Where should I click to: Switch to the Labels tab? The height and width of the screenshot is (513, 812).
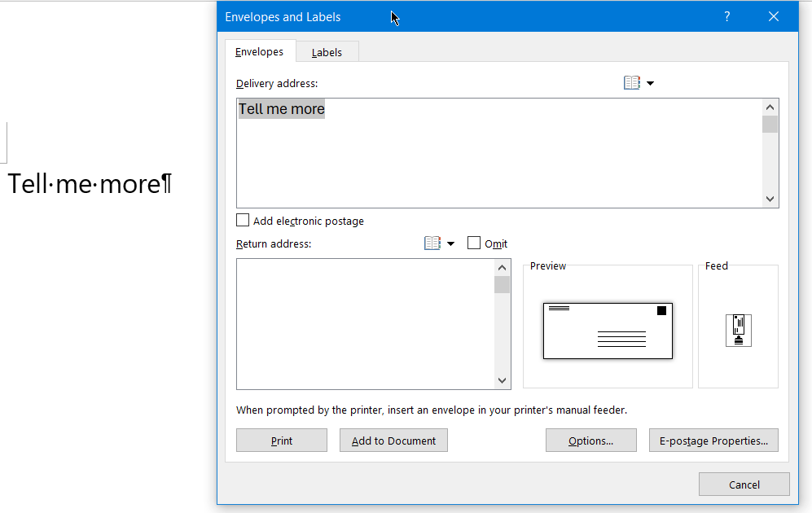pos(327,52)
